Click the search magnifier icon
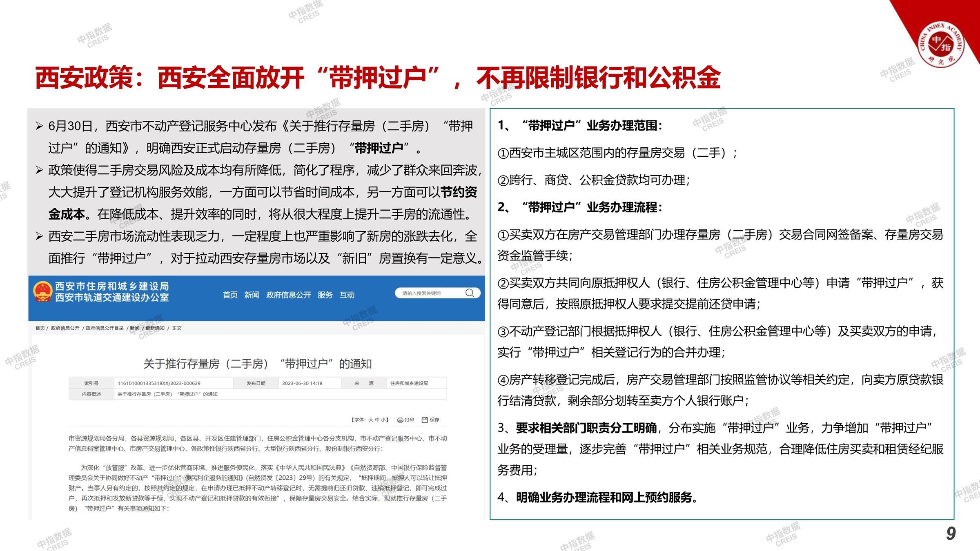The height and width of the screenshot is (551, 980). point(469,293)
